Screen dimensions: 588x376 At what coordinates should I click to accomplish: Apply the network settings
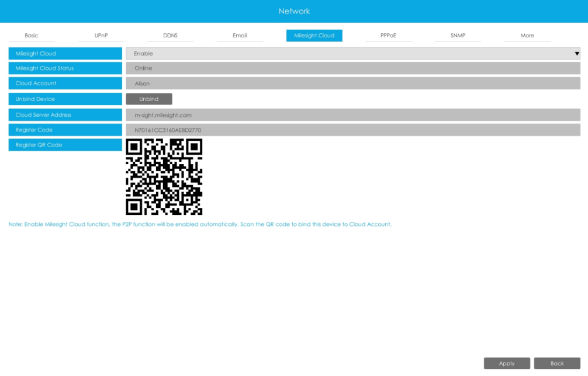click(x=507, y=363)
